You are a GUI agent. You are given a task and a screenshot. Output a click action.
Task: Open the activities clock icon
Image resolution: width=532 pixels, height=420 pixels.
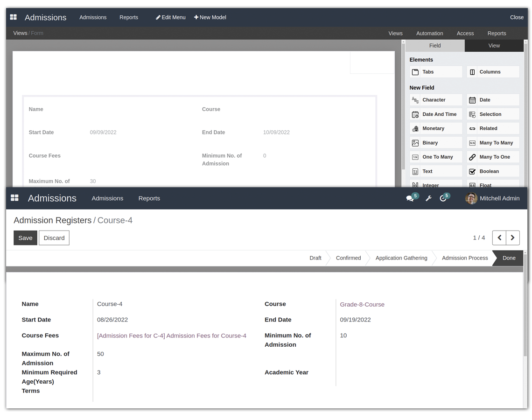coord(443,198)
